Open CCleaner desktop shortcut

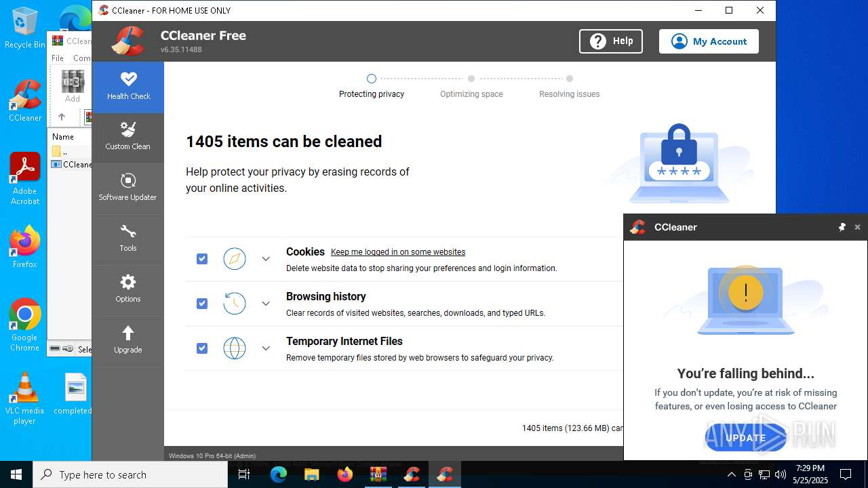(25, 101)
